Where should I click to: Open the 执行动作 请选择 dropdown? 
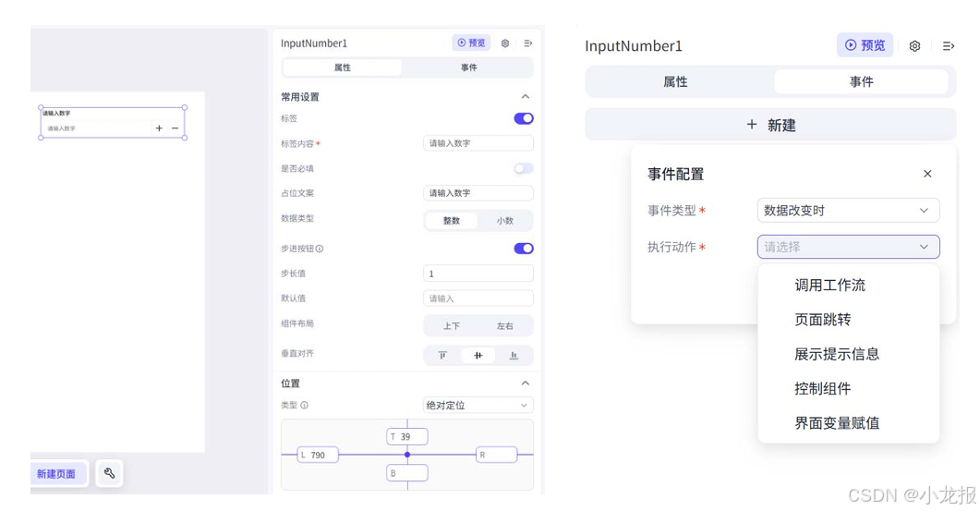pos(848,247)
